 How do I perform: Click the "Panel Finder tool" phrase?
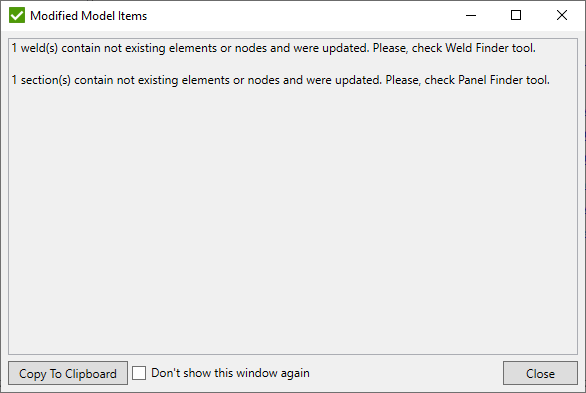(x=503, y=80)
